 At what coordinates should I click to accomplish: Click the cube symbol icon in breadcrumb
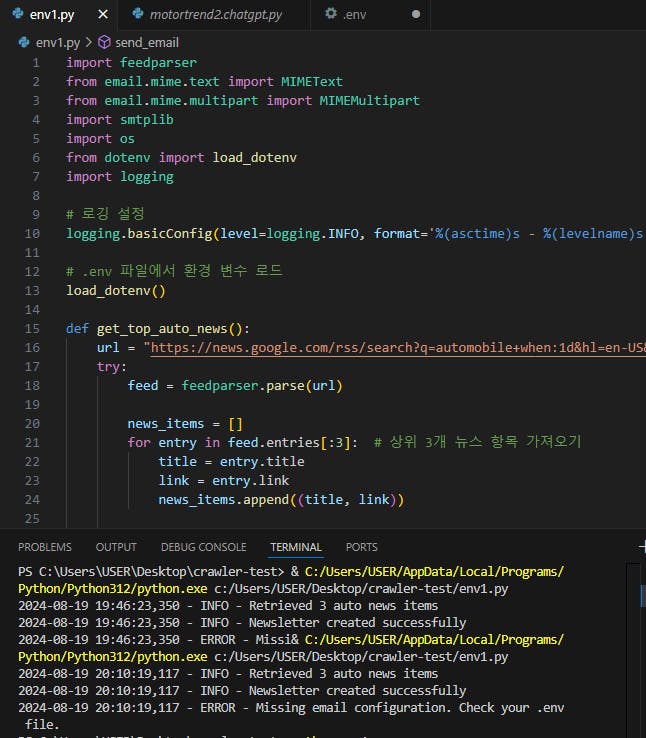[x=104, y=42]
